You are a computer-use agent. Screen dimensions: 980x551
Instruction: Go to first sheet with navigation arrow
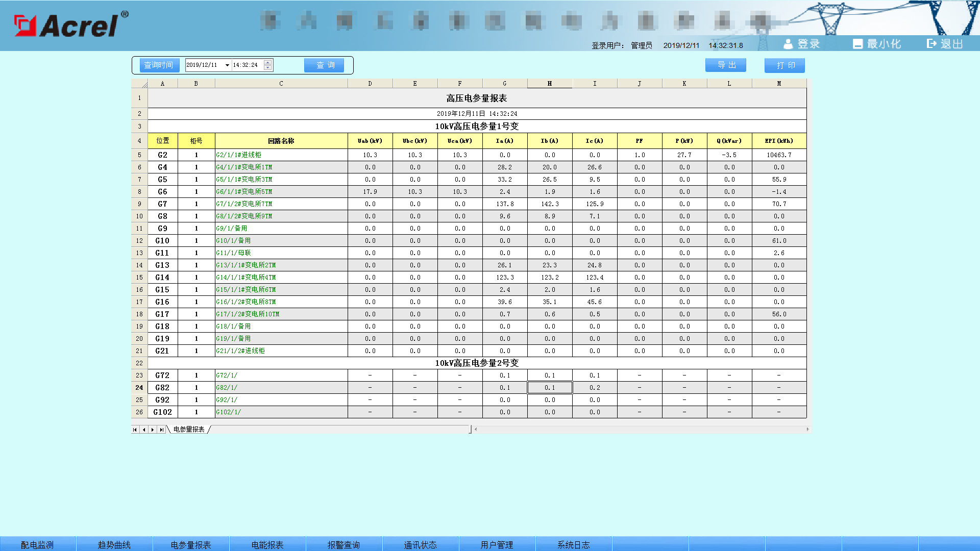pyautogui.click(x=135, y=430)
